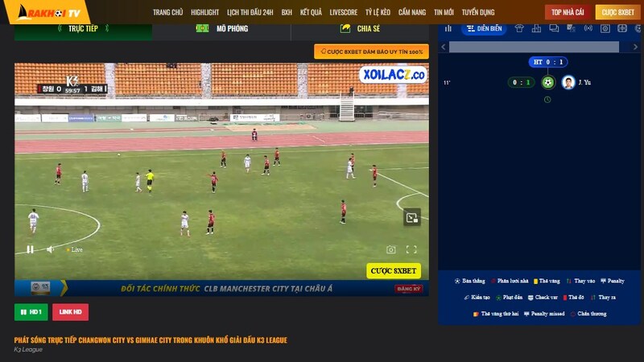Open the chat bubbles icon tab

[554, 28]
